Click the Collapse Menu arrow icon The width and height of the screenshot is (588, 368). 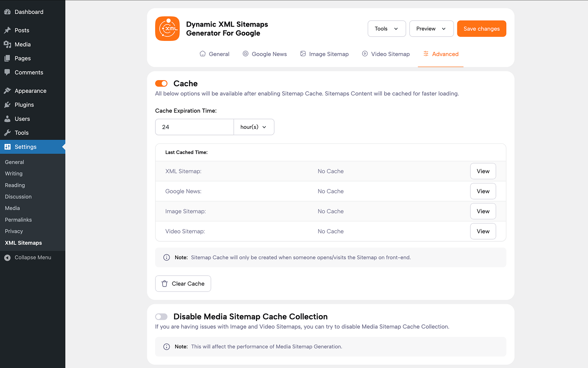pos(7,258)
